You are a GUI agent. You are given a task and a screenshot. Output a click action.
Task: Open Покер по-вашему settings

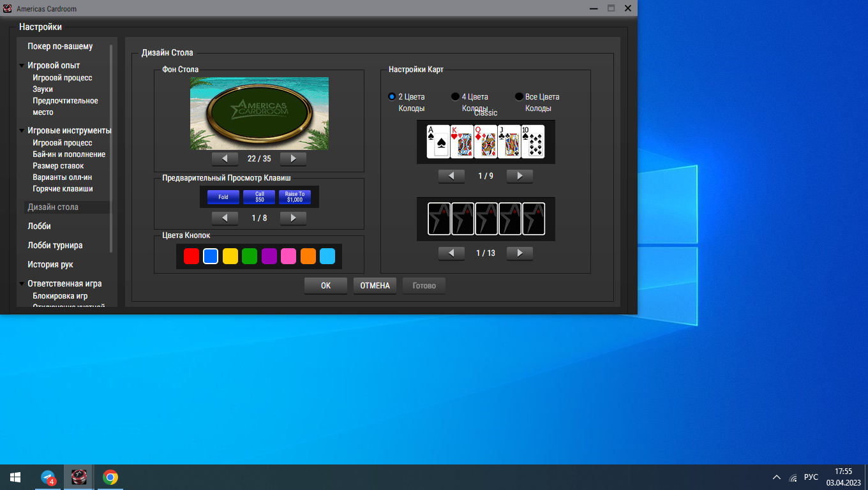pos(60,47)
